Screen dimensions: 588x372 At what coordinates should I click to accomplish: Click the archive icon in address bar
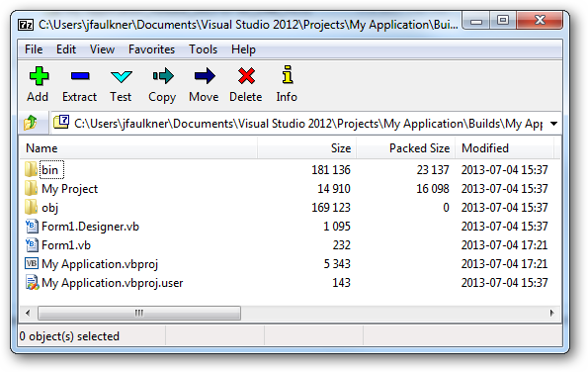(61, 122)
